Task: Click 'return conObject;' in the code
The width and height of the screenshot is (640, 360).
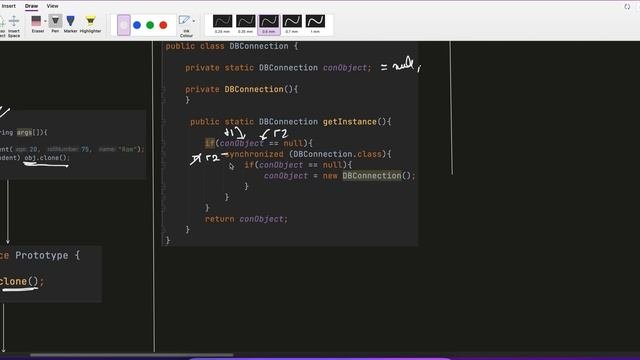Action: pos(247,219)
